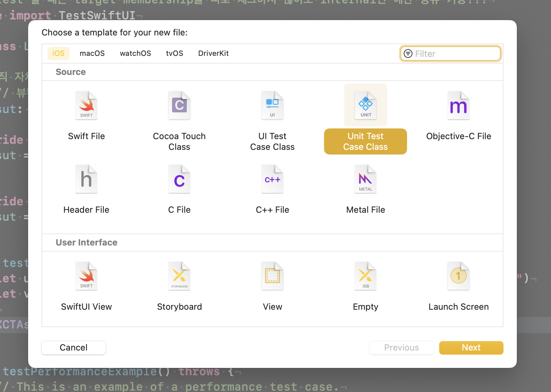Click the Metal File label
Image resolution: width=551 pixels, height=392 pixels.
point(366,210)
